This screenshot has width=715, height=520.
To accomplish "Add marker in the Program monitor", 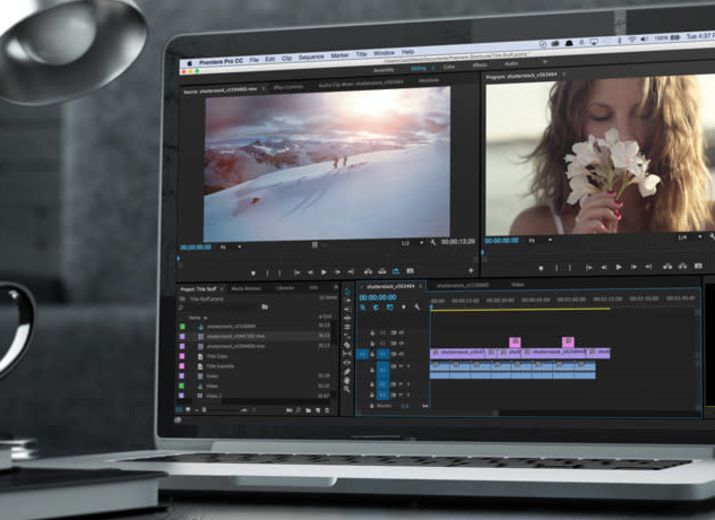I will [x=541, y=268].
